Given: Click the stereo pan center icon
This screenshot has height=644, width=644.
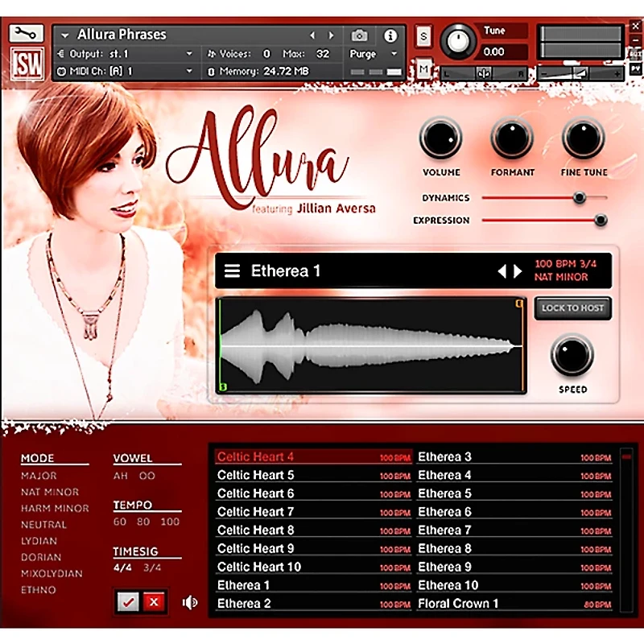Looking at the screenshot, I should pyautogui.click(x=484, y=73).
